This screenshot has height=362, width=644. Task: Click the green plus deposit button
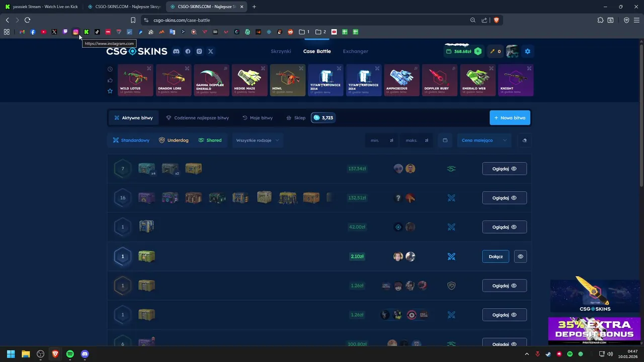click(x=477, y=51)
